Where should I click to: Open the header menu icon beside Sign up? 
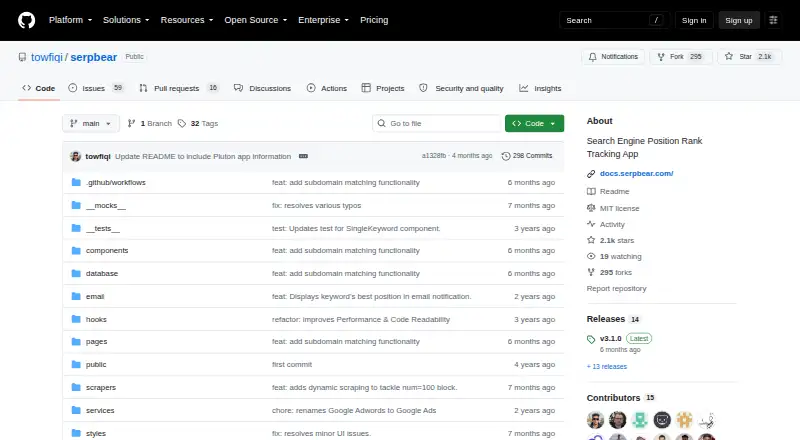click(x=773, y=20)
